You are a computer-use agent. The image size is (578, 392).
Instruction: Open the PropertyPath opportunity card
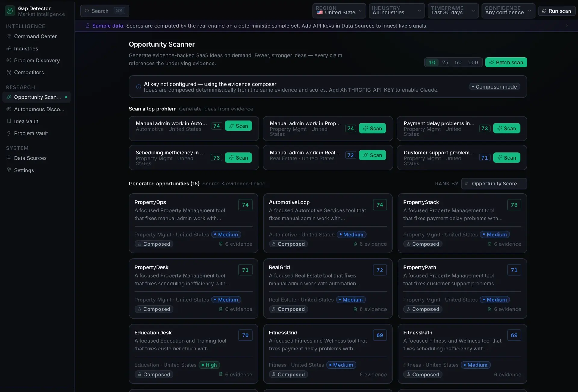click(x=462, y=288)
